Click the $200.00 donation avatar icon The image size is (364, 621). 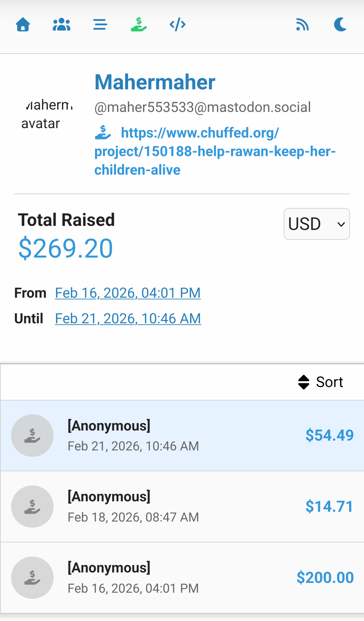(x=32, y=578)
